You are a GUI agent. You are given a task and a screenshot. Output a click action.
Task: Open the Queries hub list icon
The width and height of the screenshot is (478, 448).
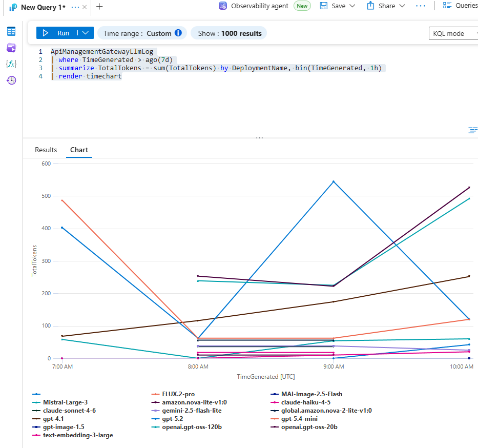point(447,5)
